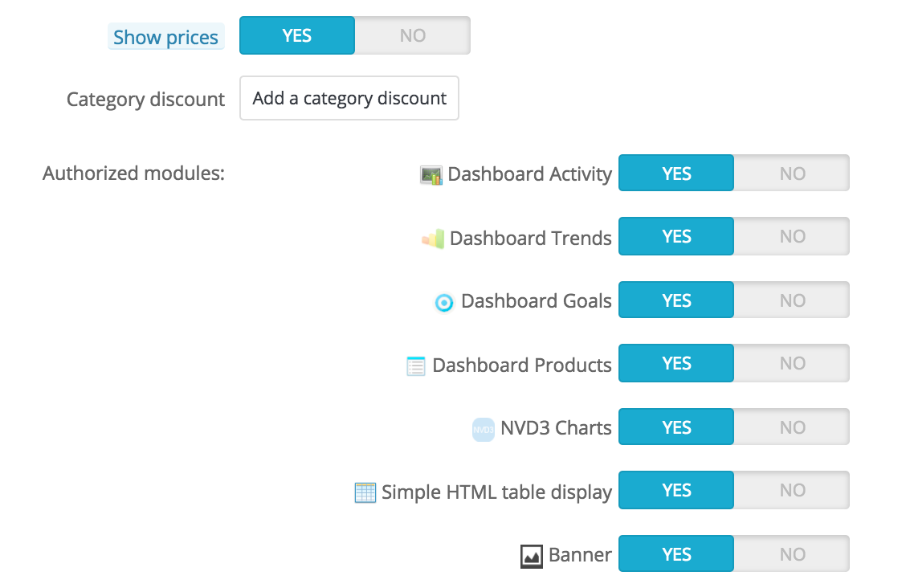Viewport: 906px width, 588px height.
Task: Click the Dashboard Goals target icon
Action: point(443,302)
